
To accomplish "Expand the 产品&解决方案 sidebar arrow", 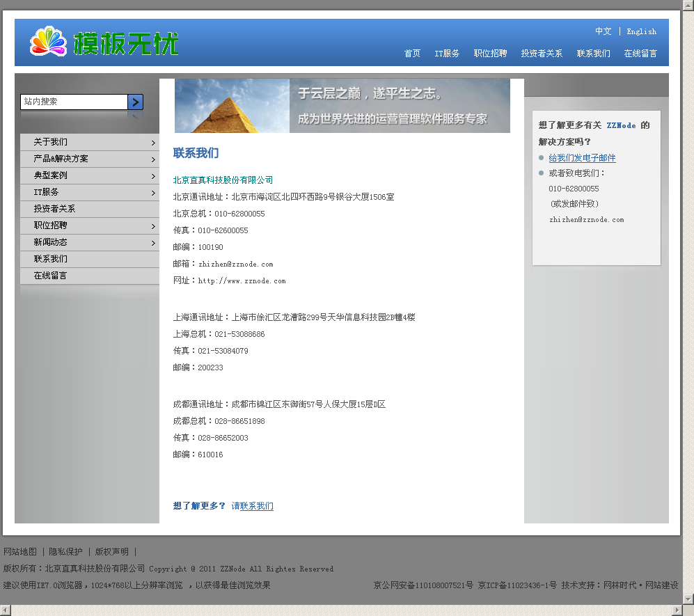I will click(153, 159).
